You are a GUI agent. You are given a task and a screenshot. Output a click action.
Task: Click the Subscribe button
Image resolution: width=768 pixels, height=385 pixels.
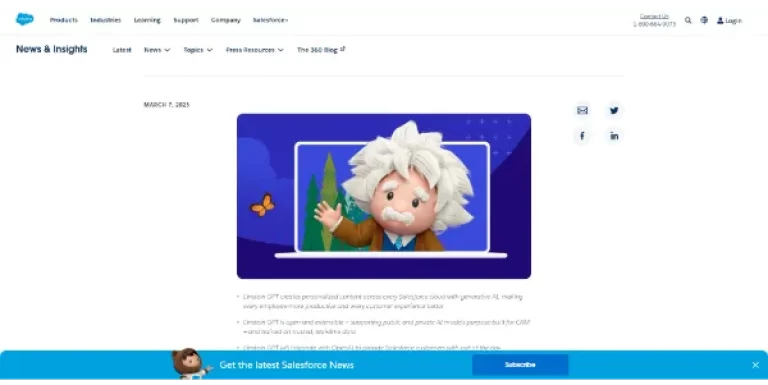[x=520, y=365]
